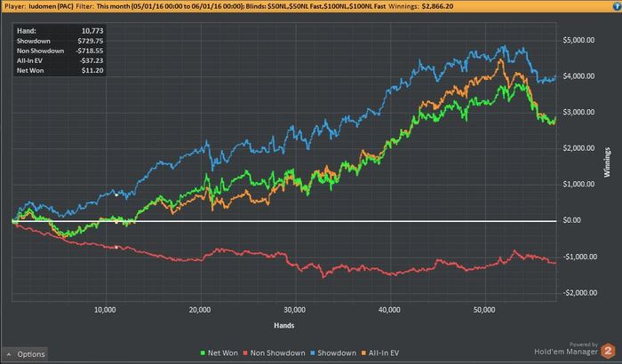Click the $5,000.00 axis label
The width and height of the screenshot is (622, 364).
pyautogui.click(x=578, y=40)
